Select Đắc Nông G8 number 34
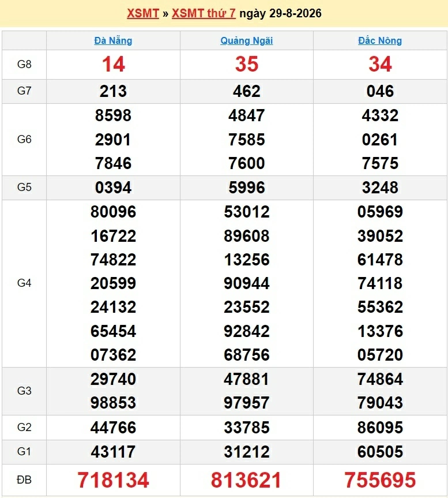Viewport: 448px width, 498px height. 380,64
